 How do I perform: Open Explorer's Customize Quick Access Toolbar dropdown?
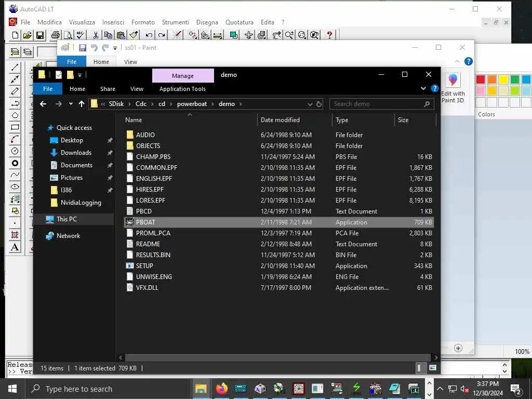tap(79, 75)
